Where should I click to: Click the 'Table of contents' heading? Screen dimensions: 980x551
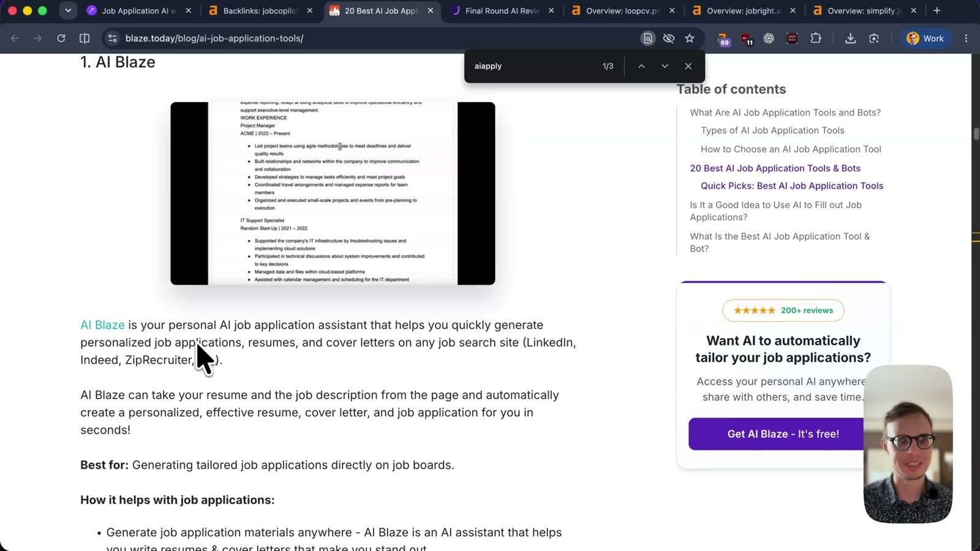coord(731,89)
